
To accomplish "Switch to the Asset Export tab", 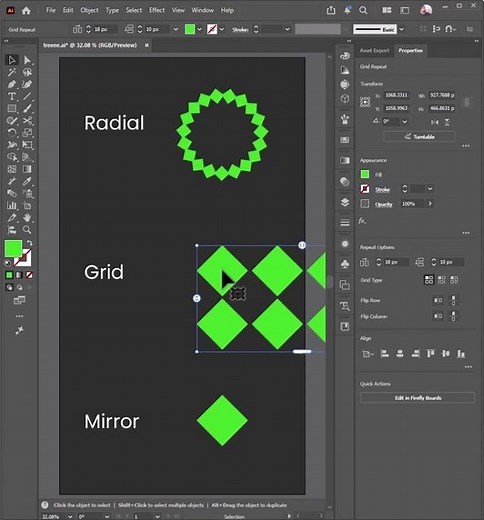I will pyautogui.click(x=374, y=50).
